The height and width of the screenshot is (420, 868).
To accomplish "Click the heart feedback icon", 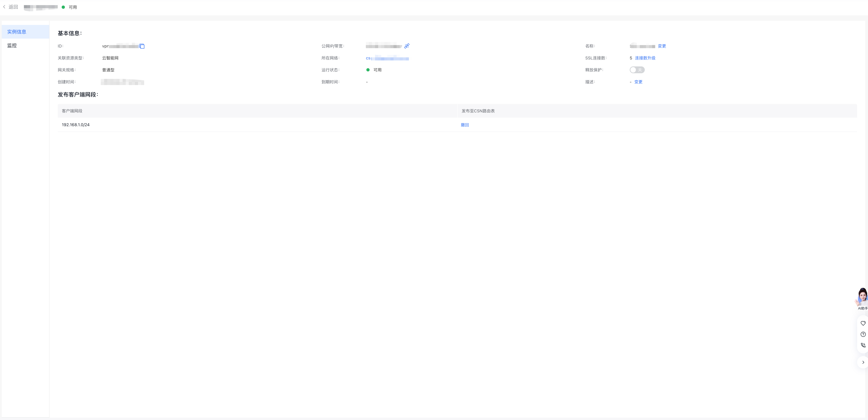I will 863,323.
